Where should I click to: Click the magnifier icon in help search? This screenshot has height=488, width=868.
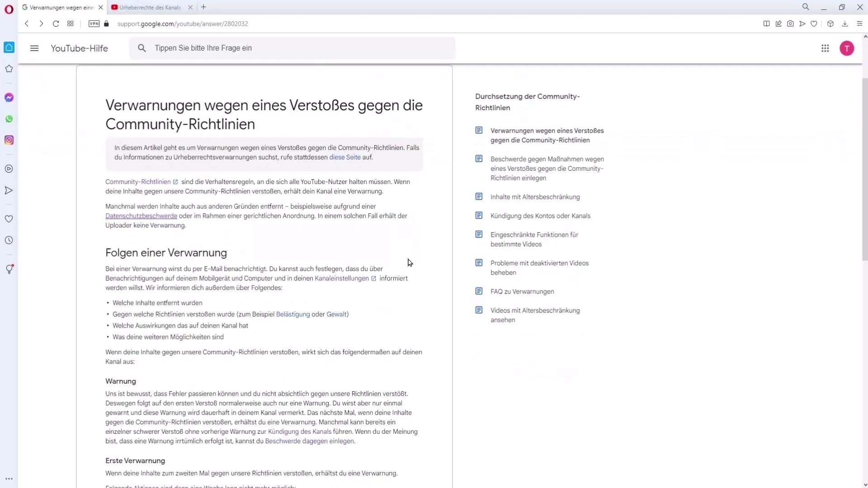point(142,48)
